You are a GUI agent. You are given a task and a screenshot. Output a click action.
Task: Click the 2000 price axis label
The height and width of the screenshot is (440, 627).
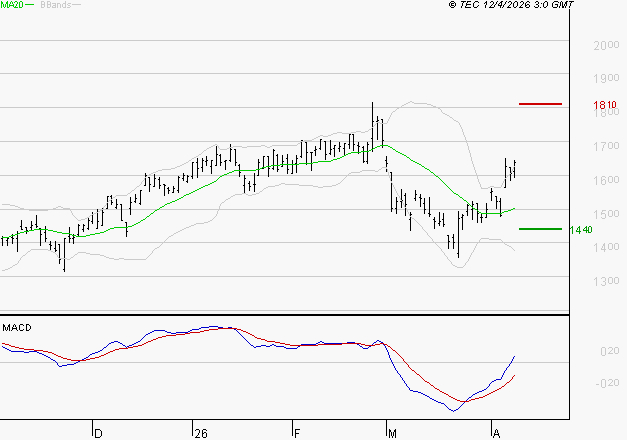pos(605,46)
